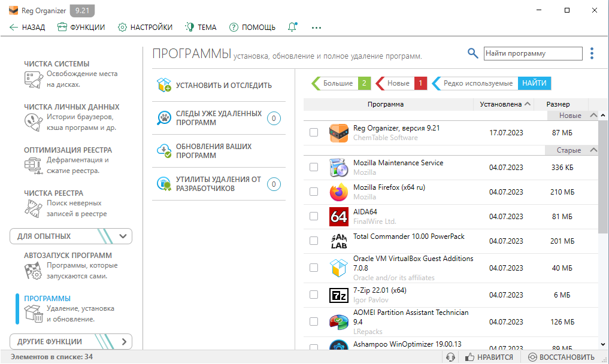Open the Помощь menu
Screen dimensions: 609x364
(252, 27)
